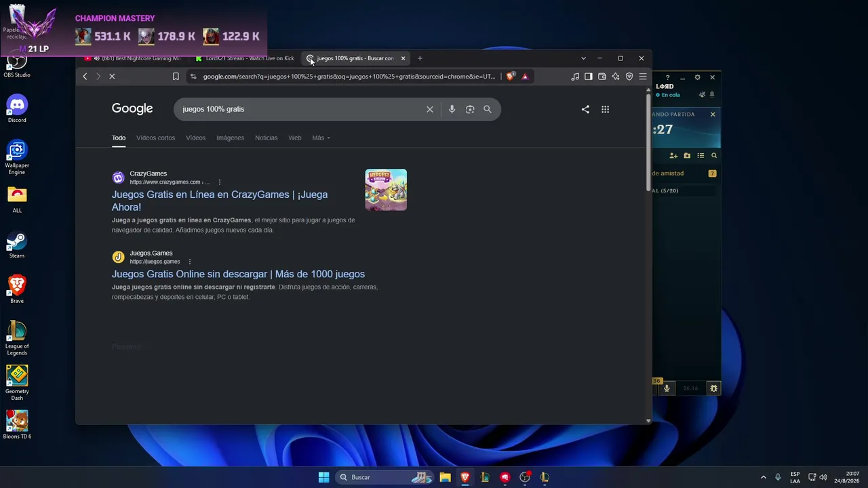Show hidden system tray icons
The image size is (868, 488).
[x=764, y=477]
